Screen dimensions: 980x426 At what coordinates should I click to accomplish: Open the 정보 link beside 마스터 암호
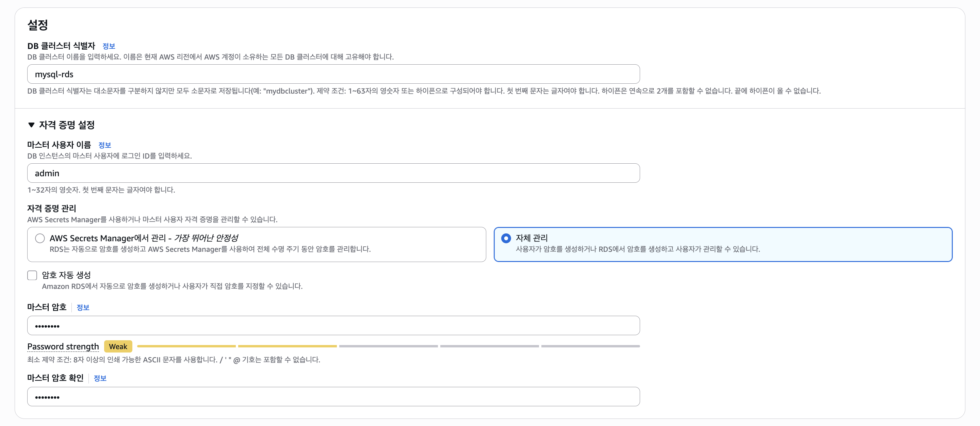click(83, 307)
